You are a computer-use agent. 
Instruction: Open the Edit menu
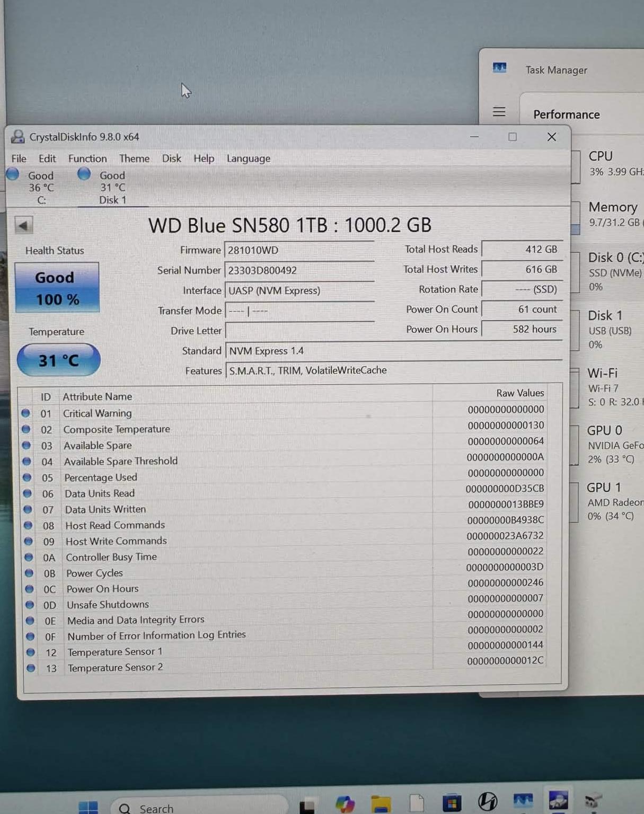pos(47,158)
